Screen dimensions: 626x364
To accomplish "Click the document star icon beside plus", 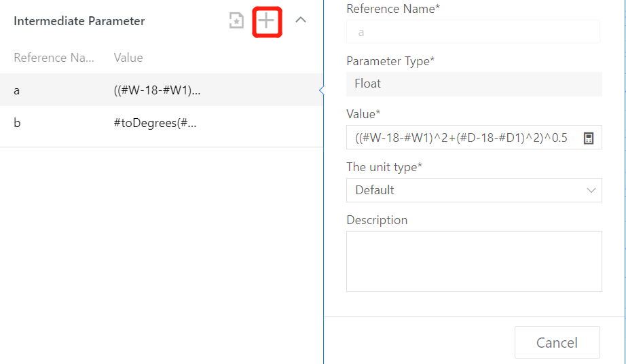I will point(236,21).
